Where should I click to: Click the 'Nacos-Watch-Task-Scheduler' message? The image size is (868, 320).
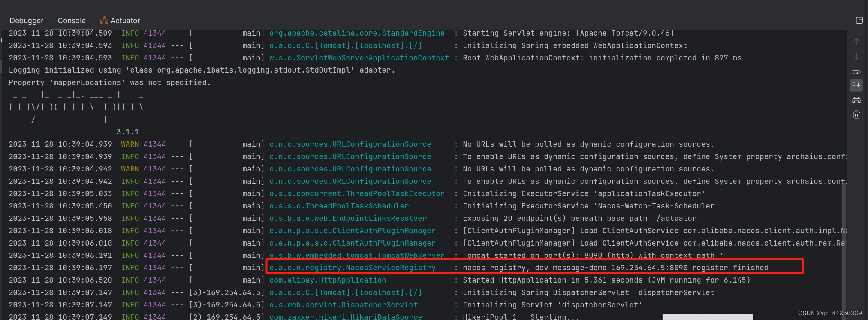click(590, 206)
